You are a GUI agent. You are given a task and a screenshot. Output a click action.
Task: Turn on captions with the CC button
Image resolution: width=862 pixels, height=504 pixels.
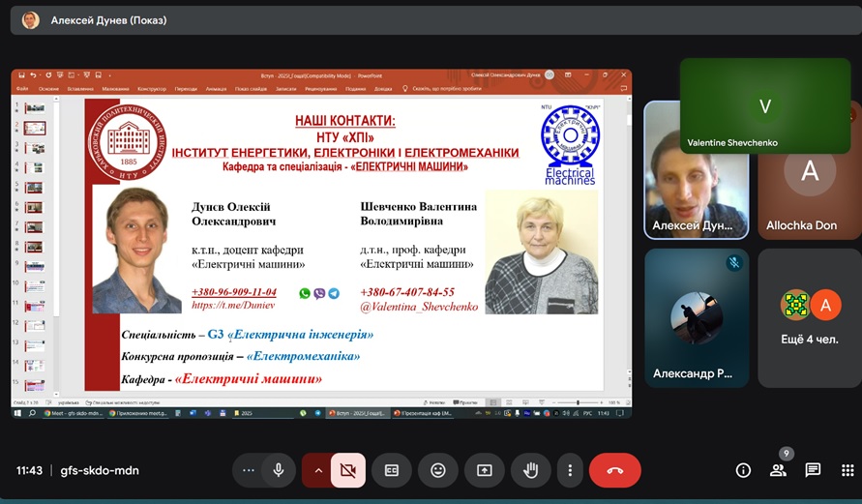coord(392,470)
